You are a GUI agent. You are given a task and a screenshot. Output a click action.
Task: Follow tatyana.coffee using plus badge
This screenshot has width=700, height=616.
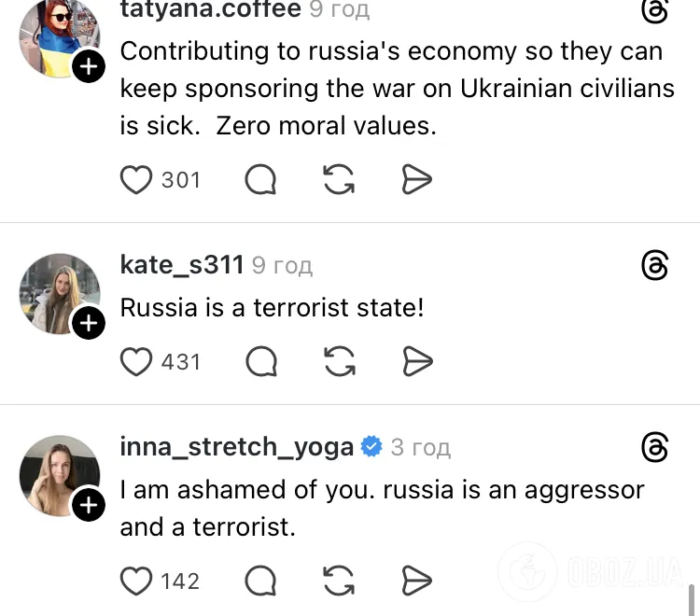pos(89,67)
